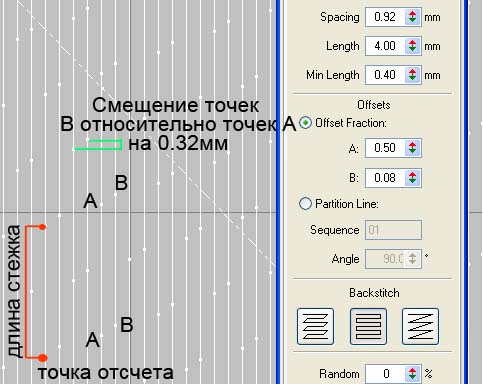Click the Random percent spinner arrows
The image size is (483, 384).
pos(413,374)
